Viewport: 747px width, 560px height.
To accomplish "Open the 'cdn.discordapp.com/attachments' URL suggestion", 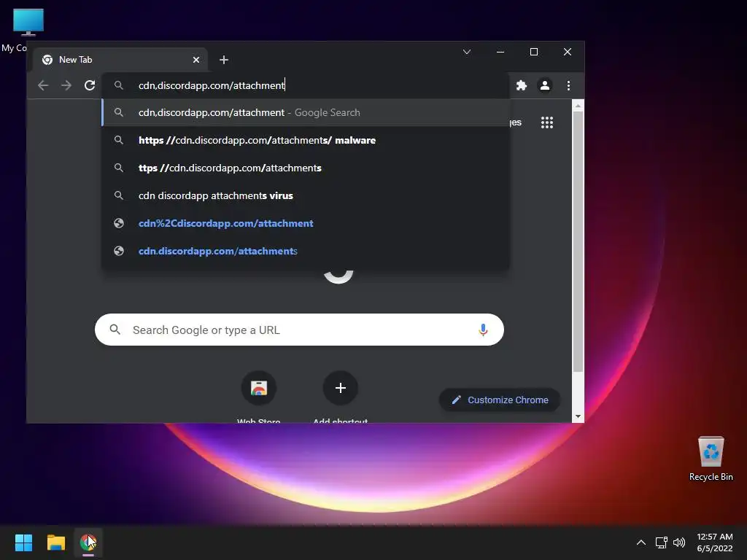I will pyautogui.click(x=306, y=251).
